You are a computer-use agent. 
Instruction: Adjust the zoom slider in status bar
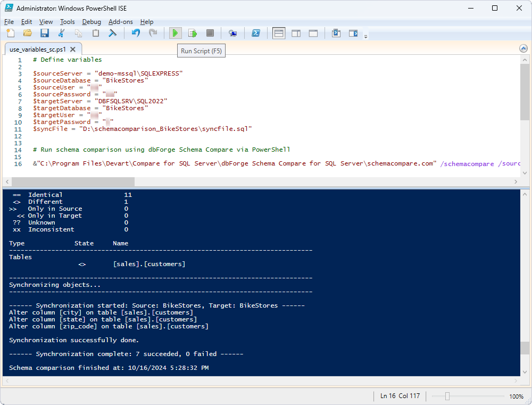click(447, 396)
